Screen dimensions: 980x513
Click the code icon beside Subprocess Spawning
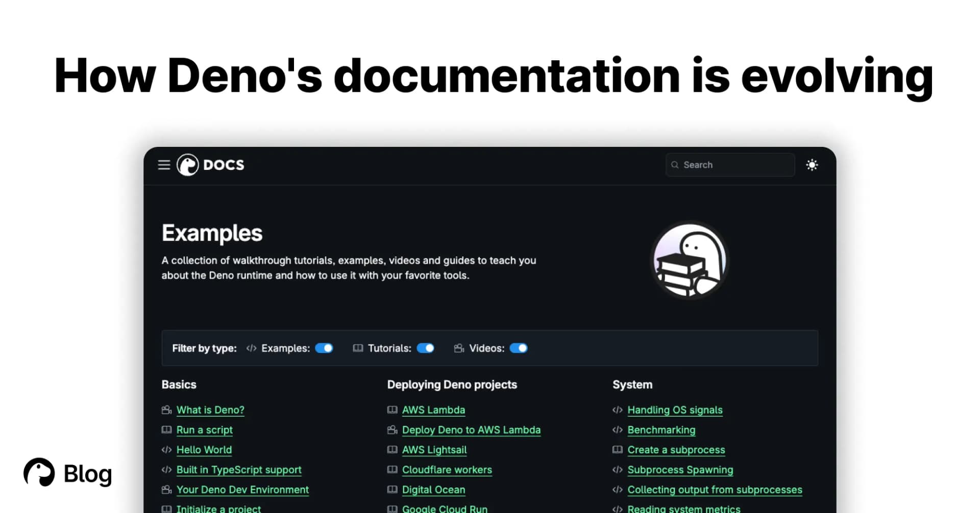click(x=617, y=470)
